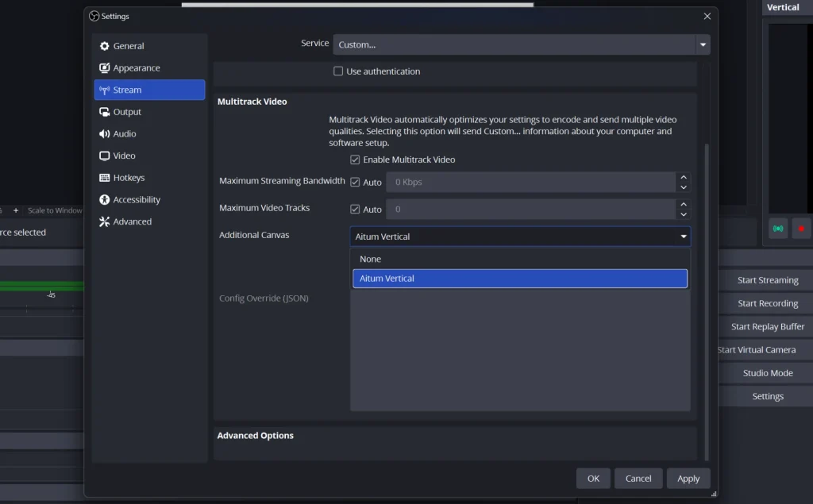Image resolution: width=813 pixels, height=504 pixels.
Task: Click the Video monitor icon
Action: tap(104, 156)
